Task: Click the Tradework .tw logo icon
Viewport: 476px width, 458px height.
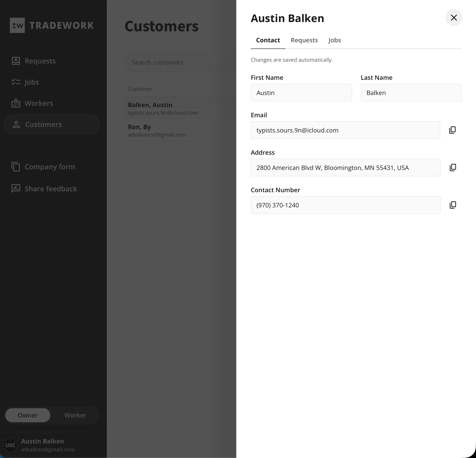Action: pos(17,25)
